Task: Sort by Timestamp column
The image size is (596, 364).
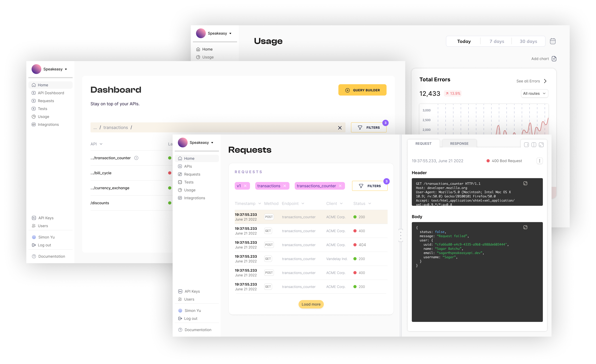Action: pos(248,204)
